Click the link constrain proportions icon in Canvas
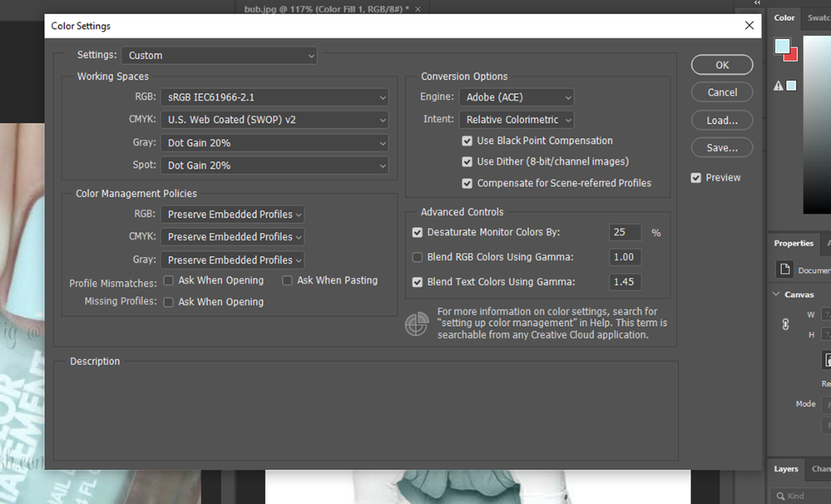831x504 pixels. coord(785,324)
